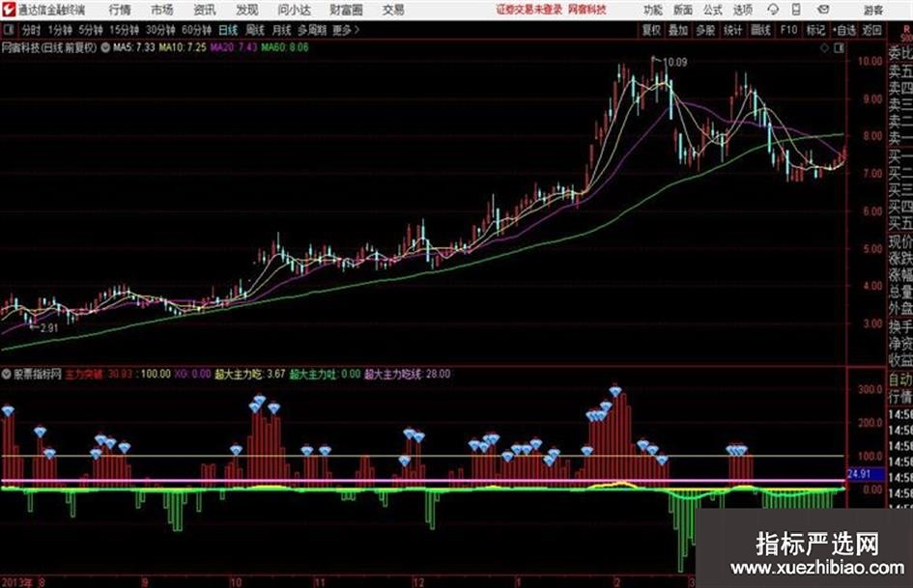
Task: Click the 超大主力吐: 0.00 indicator label
Action: pos(325,375)
